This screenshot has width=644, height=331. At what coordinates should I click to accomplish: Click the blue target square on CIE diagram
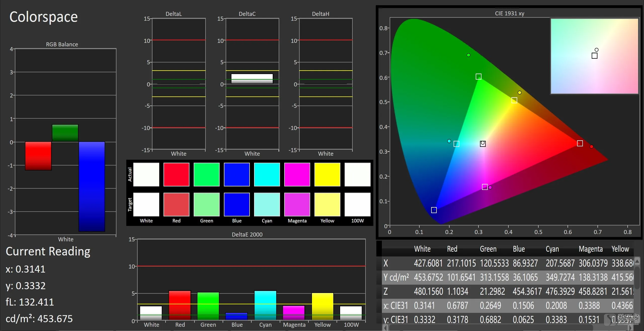coord(434,210)
